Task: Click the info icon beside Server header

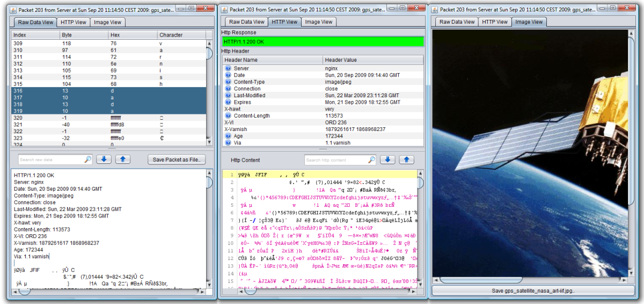Action: click(228, 68)
